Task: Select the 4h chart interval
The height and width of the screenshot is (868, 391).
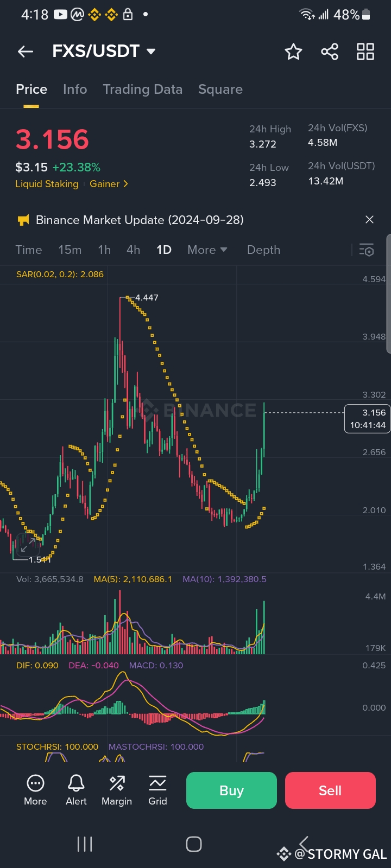Action: pyautogui.click(x=133, y=250)
